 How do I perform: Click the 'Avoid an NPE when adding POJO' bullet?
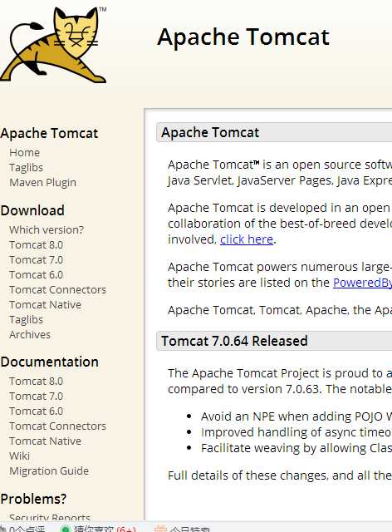click(296, 416)
